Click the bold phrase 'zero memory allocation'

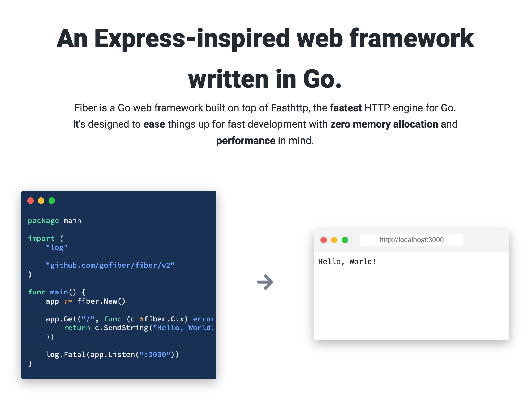point(384,124)
